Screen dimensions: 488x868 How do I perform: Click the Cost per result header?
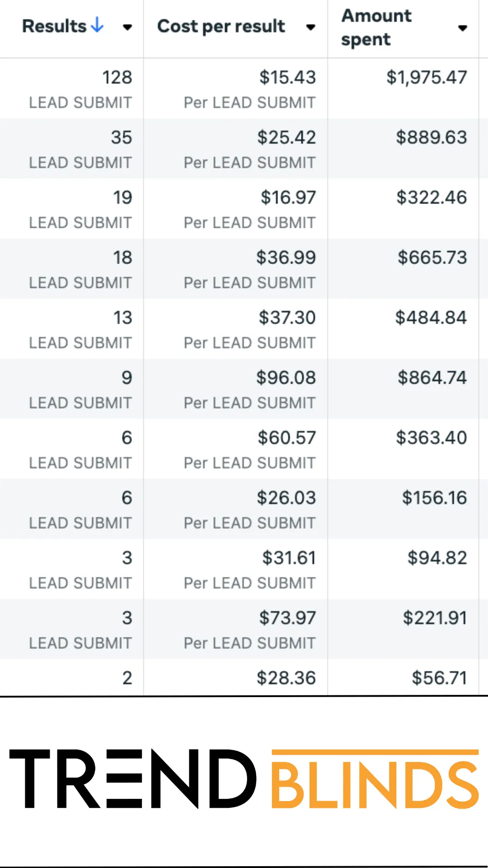tap(221, 26)
